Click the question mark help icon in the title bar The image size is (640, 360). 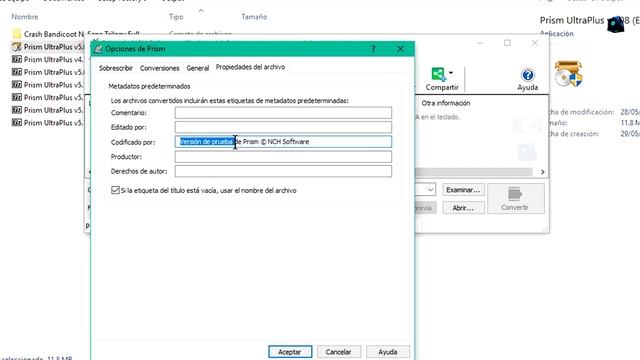pyautogui.click(x=373, y=49)
